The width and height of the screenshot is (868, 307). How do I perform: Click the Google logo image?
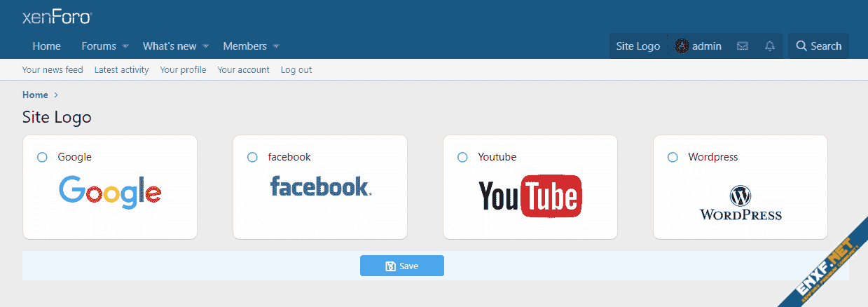coord(110,191)
